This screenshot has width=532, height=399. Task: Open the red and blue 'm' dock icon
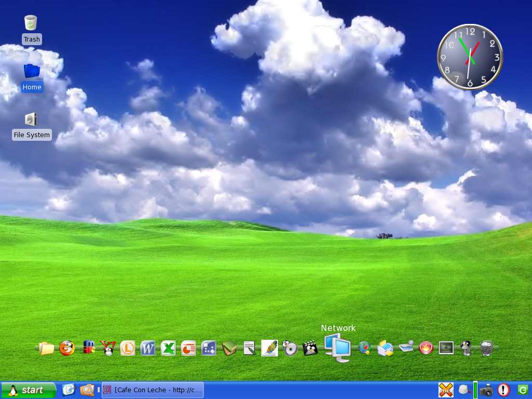pyautogui.click(x=88, y=347)
